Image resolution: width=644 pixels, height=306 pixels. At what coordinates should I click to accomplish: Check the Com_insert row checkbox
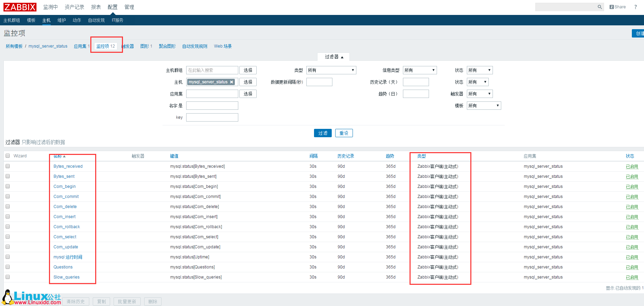point(8,216)
